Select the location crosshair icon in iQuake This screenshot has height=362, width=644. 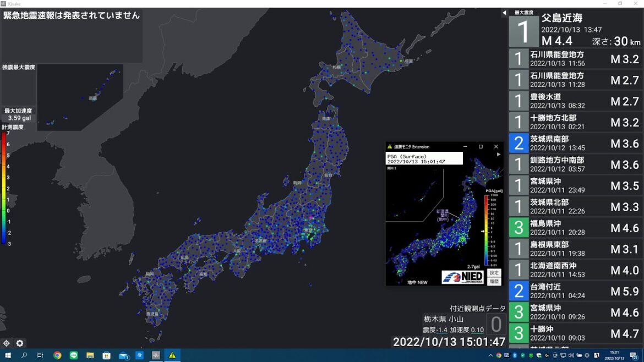click(x=7, y=343)
